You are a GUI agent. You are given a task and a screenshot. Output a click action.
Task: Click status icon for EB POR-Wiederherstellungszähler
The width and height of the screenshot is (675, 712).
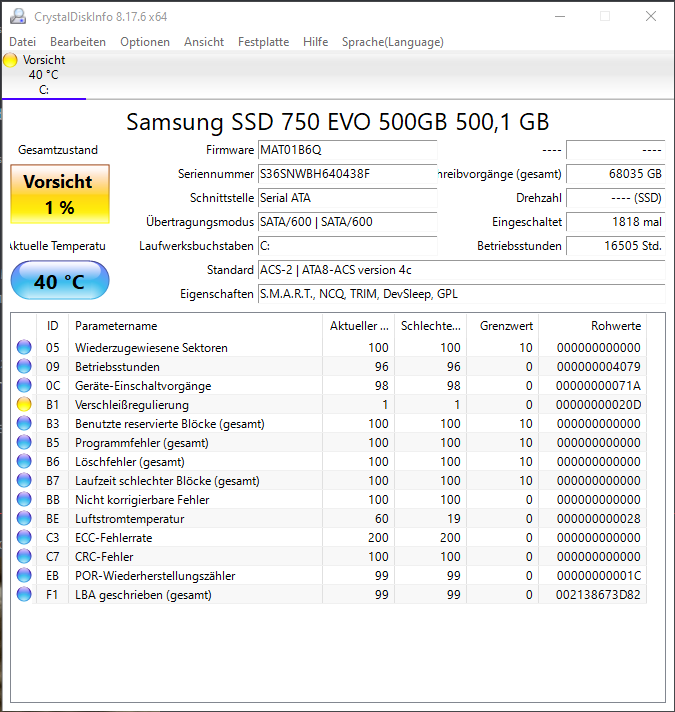pyautogui.click(x=24, y=576)
